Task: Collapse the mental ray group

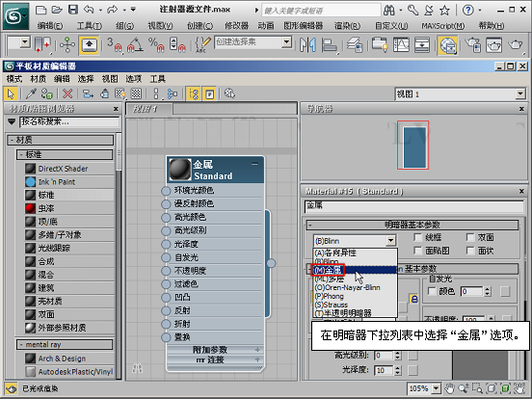Action: [x=21, y=345]
